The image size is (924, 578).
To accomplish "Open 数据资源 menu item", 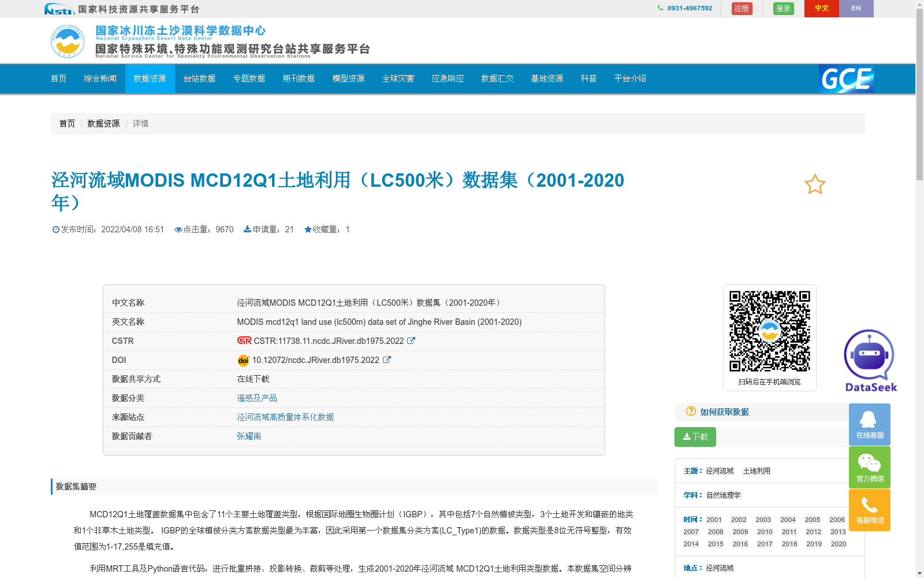I will tap(150, 79).
